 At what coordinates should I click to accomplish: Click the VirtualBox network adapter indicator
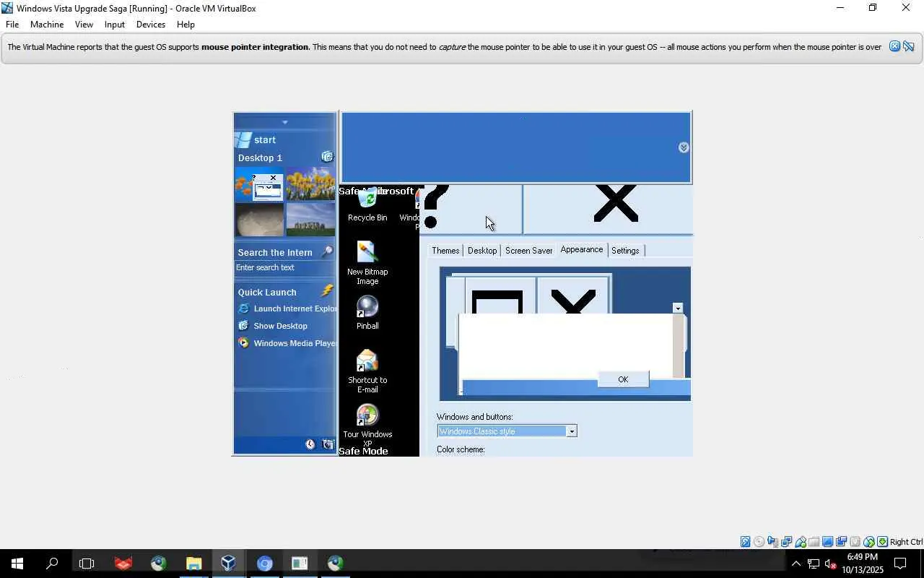[787, 542]
